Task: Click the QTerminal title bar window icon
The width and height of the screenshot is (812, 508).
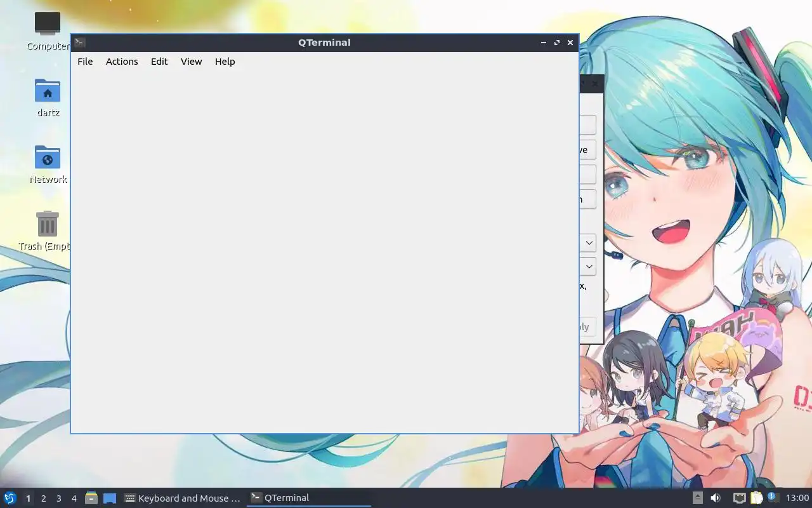Action: pyautogui.click(x=80, y=43)
